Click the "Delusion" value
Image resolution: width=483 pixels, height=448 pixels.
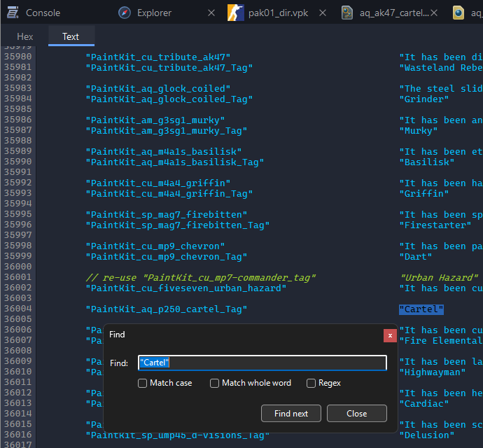pyautogui.click(x=426, y=435)
